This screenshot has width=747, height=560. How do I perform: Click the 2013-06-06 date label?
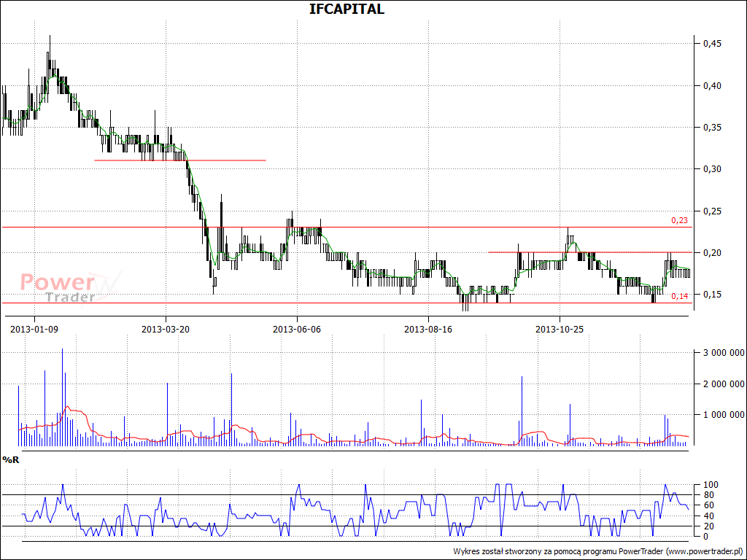click(298, 329)
